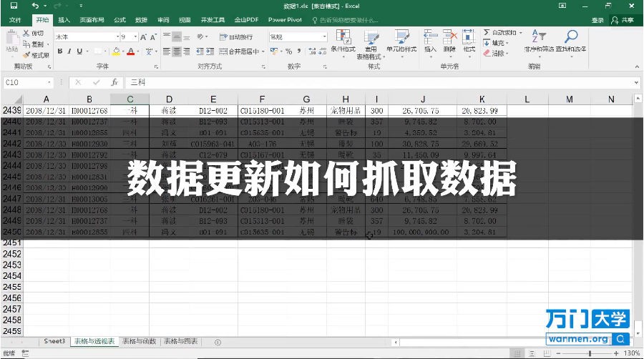Expand the Clear (清除) dropdown

pyautogui.click(x=507, y=54)
